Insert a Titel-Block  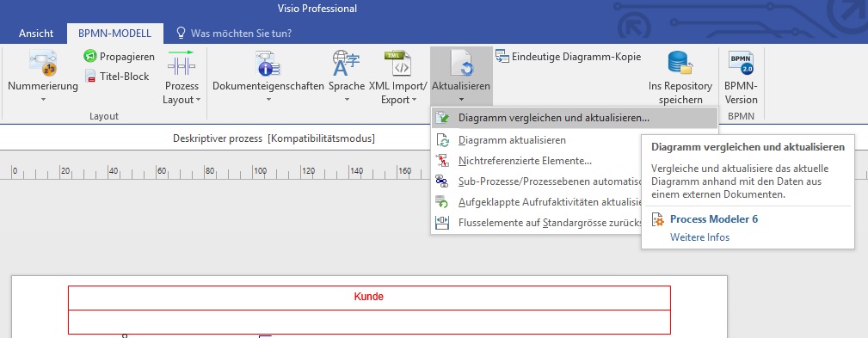tap(117, 77)
